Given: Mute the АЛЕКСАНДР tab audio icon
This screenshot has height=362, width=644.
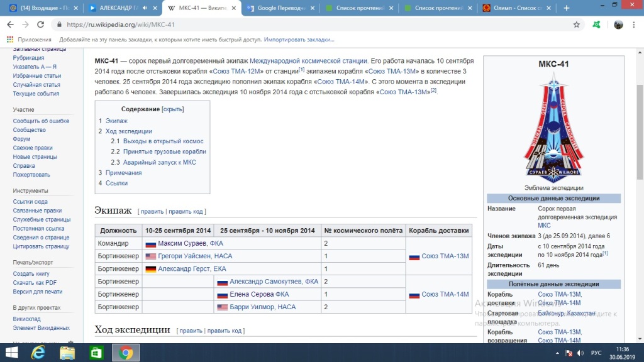Looking at the screenshot, I should tap(145, 8).
